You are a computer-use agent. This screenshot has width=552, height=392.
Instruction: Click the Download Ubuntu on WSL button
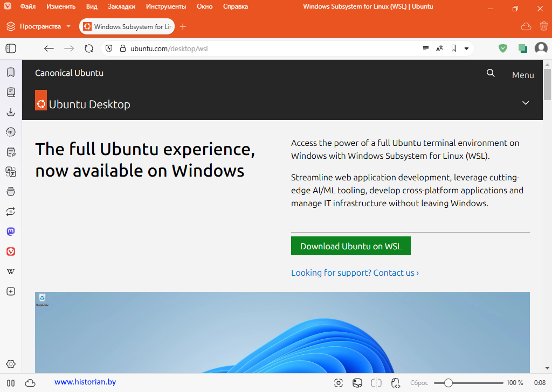point(350,246)
